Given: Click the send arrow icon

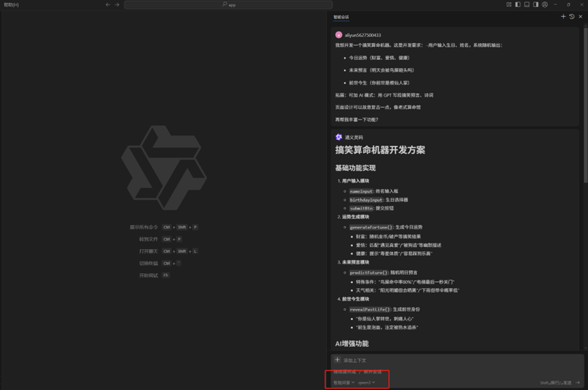Looking at the screenshot, I should [x=578, y=383].
